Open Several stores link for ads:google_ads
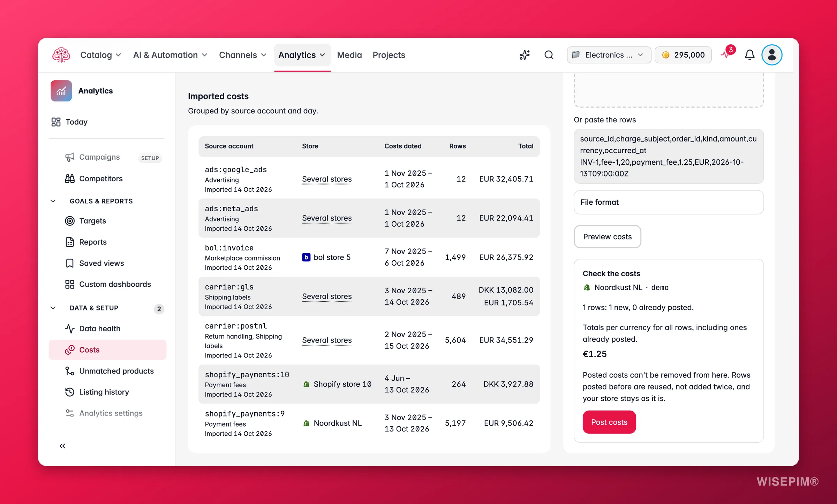837x504 pixels. tap(327, 179)
